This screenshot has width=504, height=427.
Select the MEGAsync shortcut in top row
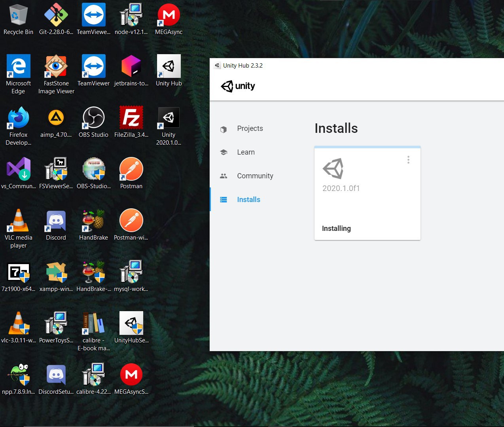click(169, 19)
